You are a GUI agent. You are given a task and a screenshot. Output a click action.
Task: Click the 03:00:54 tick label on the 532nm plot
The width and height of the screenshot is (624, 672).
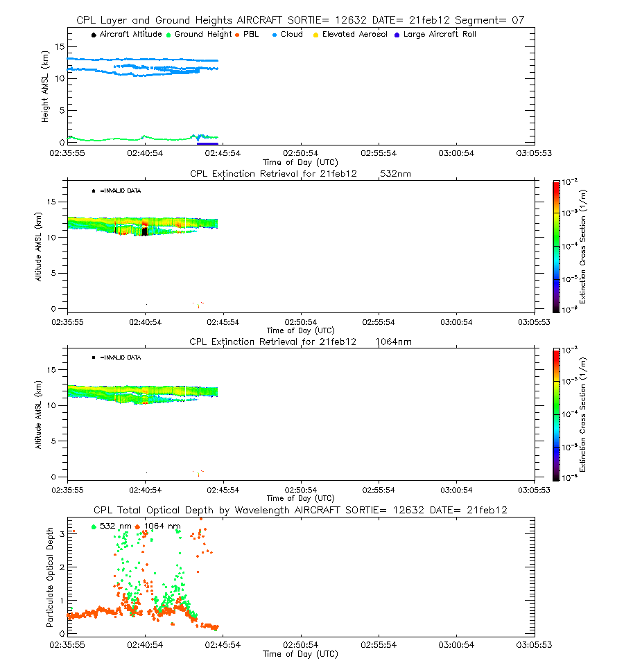pyautogui.click(x=456, y=322)
